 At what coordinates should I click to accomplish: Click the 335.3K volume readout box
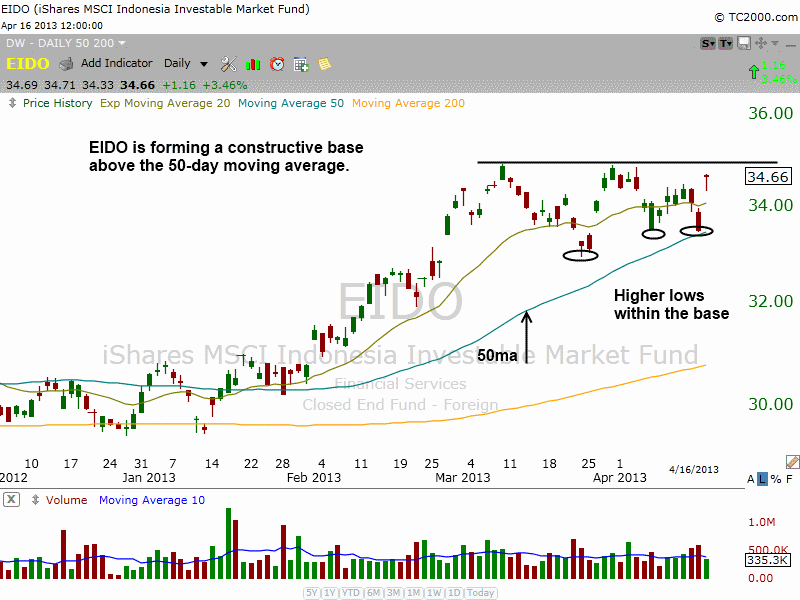(x=770, y=561)
